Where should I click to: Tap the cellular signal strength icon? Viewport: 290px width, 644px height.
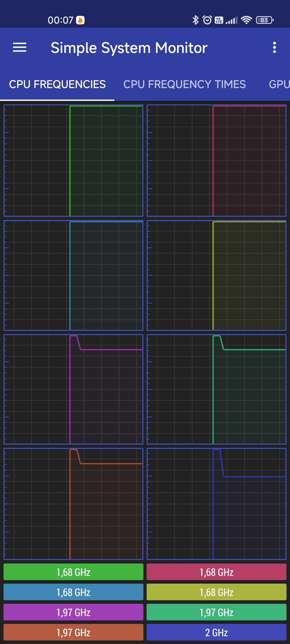coord(231,20)
